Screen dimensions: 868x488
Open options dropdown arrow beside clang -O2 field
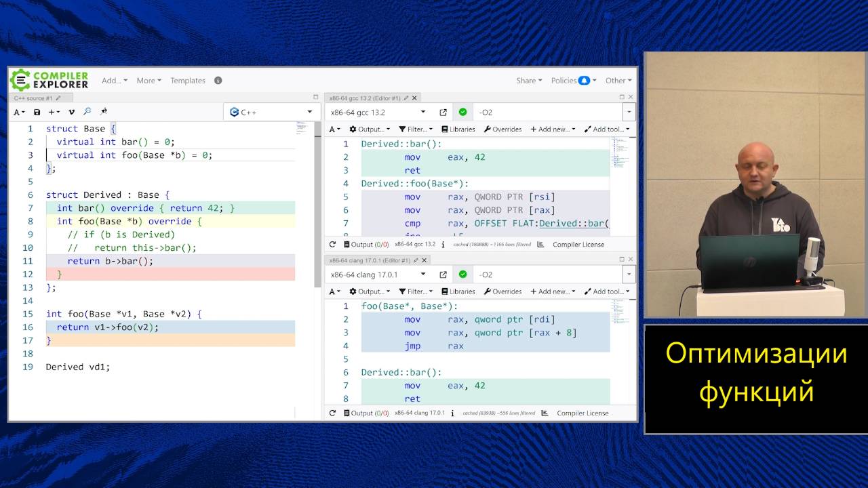coord(629,274)
